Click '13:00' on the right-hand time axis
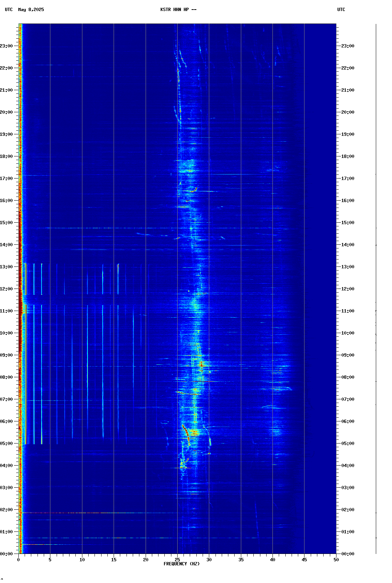The width and height of the screenshot is (392, 583). tap(348, 267)
